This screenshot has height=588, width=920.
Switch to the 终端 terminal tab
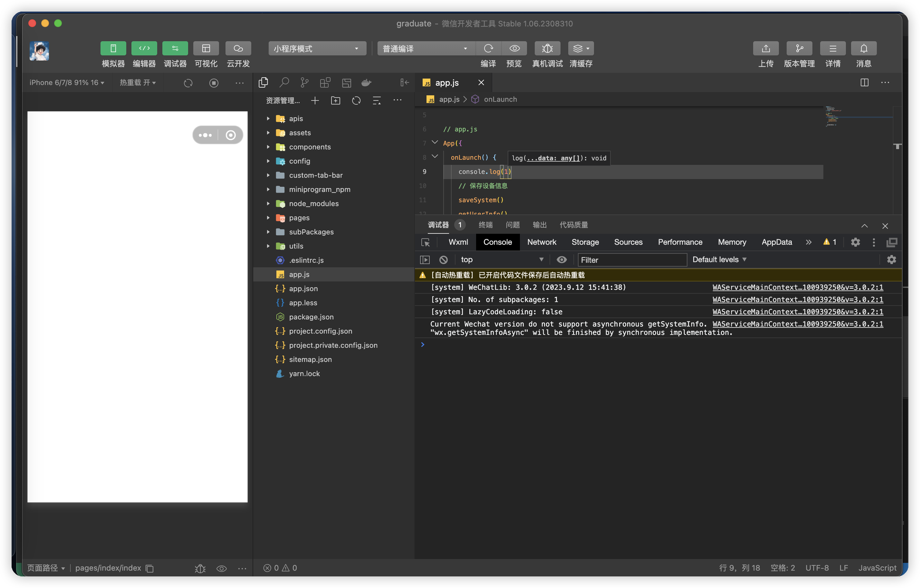[x=485, y=225]
